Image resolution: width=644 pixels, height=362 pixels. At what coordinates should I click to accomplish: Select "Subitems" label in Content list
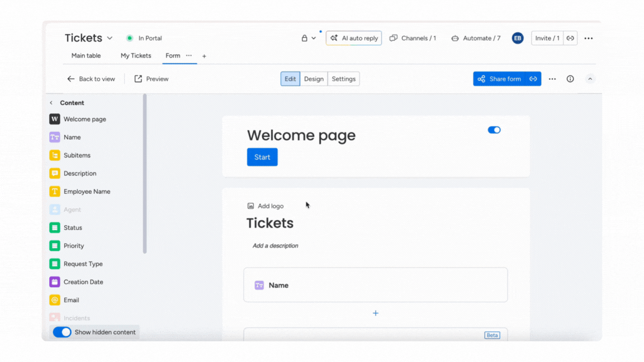coord(77,155)
